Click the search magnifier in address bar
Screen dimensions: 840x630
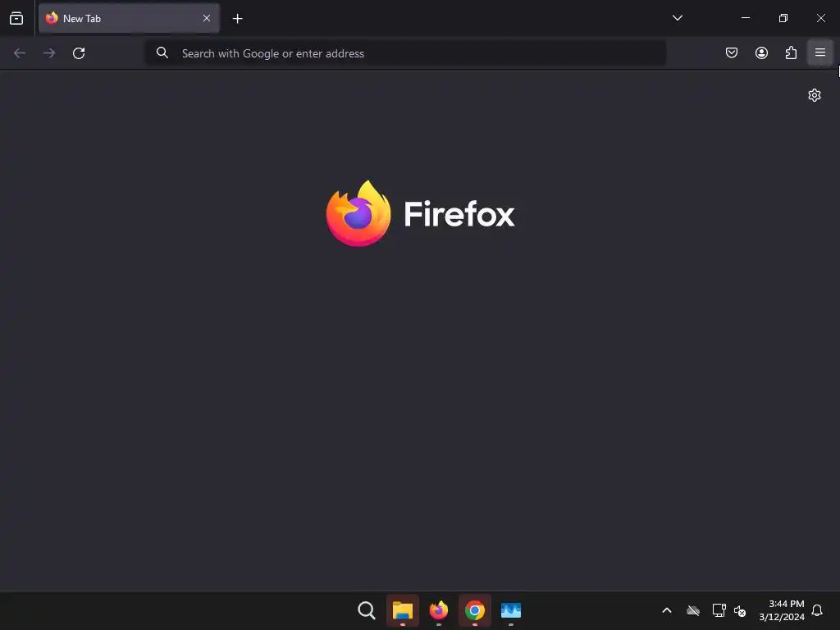(x=162, y=52)
